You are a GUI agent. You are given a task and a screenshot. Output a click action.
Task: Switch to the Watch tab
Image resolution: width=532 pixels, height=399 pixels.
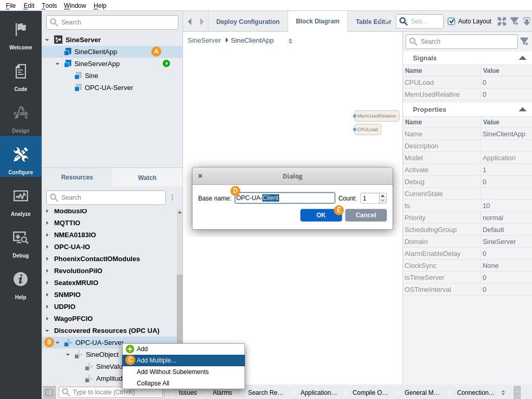[147, 177]
